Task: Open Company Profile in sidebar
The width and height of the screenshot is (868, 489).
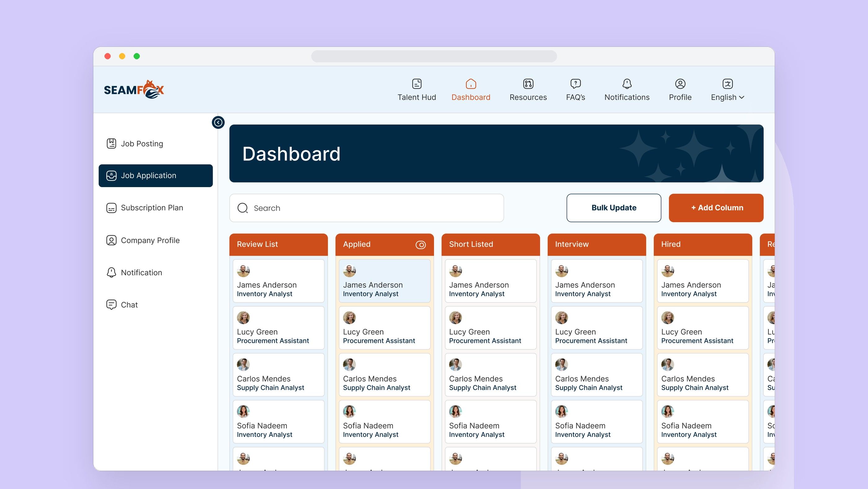Action: pos(156,240)
